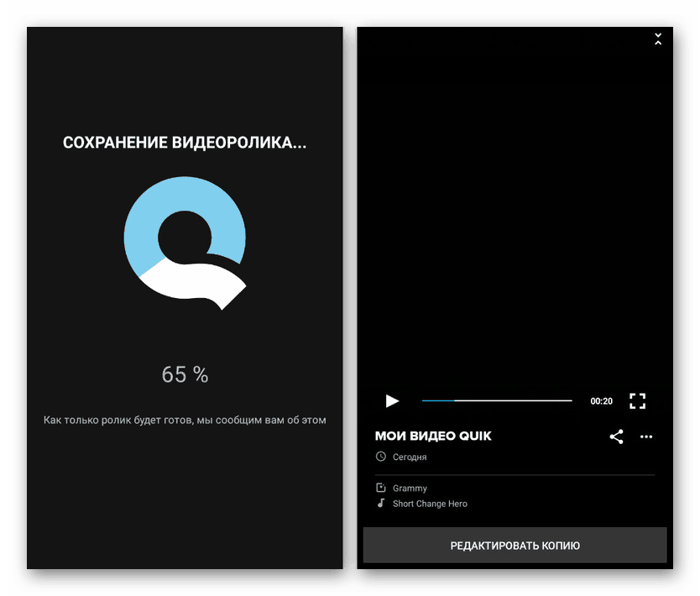Image resolution: width=700 pixels, height=596 pixels.
Task: Open fullscreen video view
Action: pos(637,401)
